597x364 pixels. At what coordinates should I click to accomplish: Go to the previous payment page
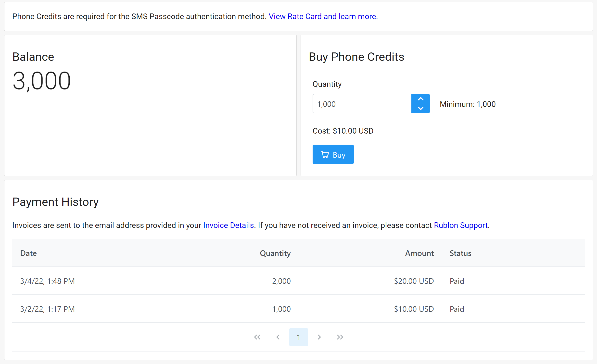(x=278, y=337)
